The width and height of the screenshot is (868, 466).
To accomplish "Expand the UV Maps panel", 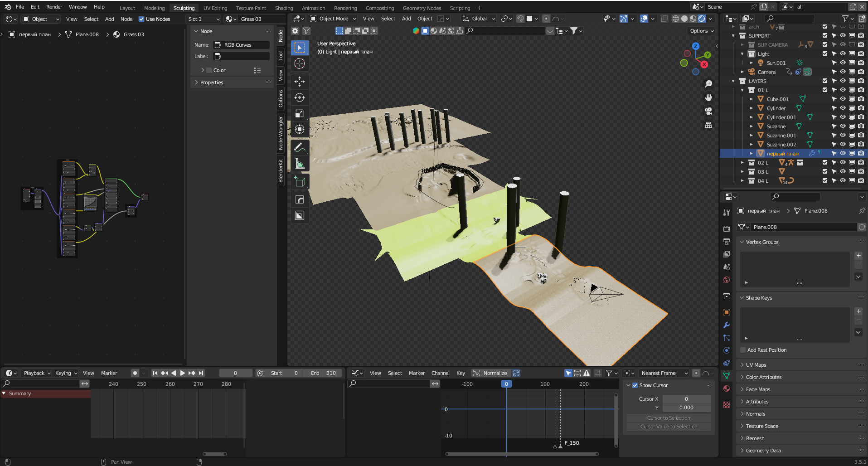I will click(x=756, y=365).
